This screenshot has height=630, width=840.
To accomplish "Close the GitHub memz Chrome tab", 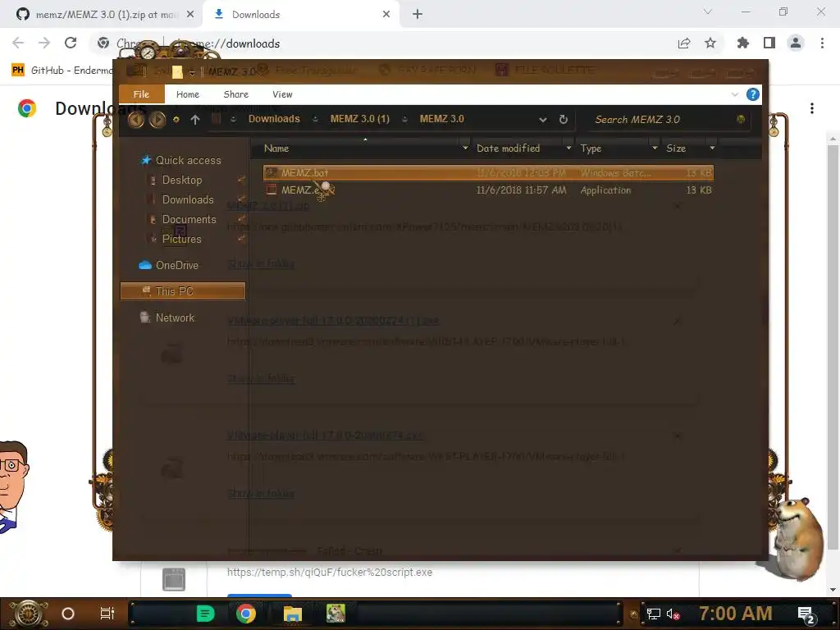I will pyautogui.click(x=190, y=15).
